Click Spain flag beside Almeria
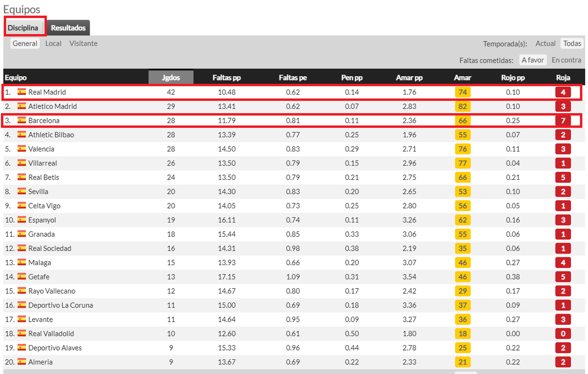Viewport: 588px width, 374px height. coord(22,362)
